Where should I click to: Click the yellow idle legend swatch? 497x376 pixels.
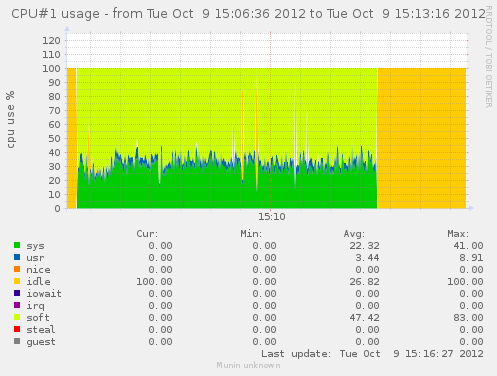17,281
